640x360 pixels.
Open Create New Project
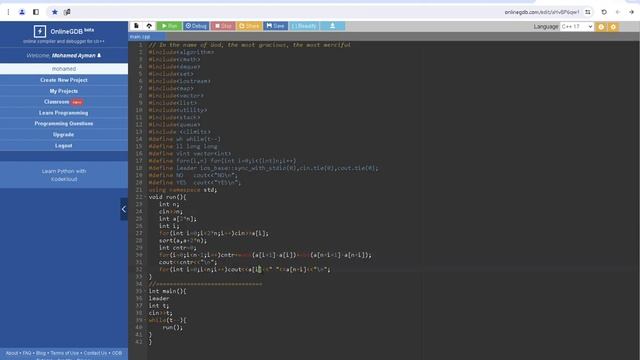point(64,80)
